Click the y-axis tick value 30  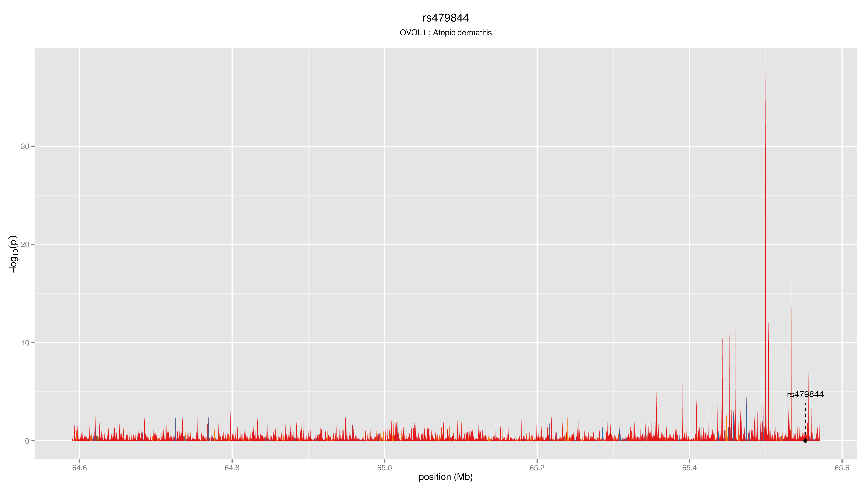click(x=25, y=147)
